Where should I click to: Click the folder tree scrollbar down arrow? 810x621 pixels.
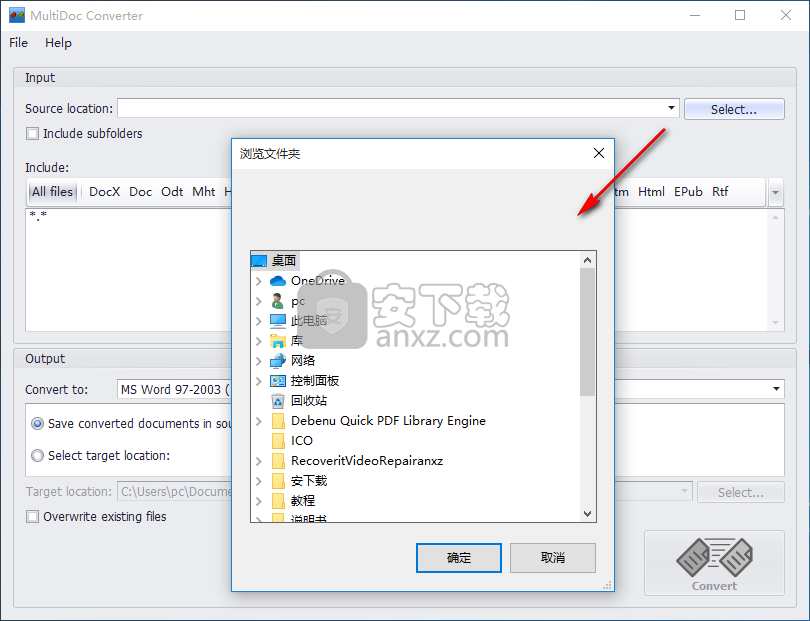click(x=587, y=514)
